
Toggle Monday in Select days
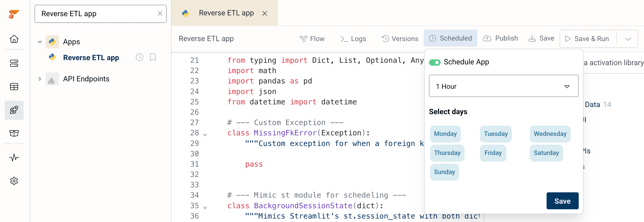tap(445, 134)
